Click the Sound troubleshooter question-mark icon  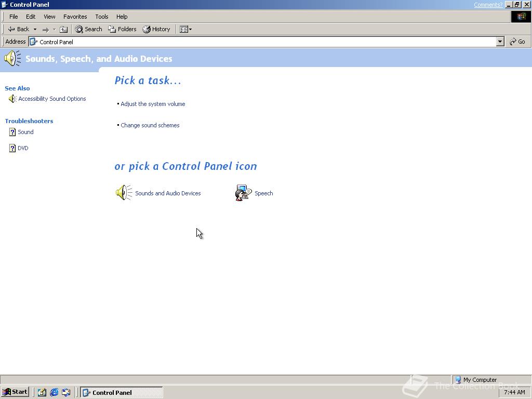click(12, 132)
